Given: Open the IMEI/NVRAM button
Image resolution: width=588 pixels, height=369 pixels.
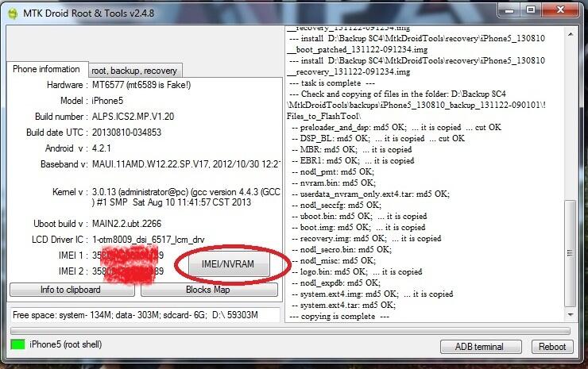Looking at the screenshot, I should tap(228, 264).
